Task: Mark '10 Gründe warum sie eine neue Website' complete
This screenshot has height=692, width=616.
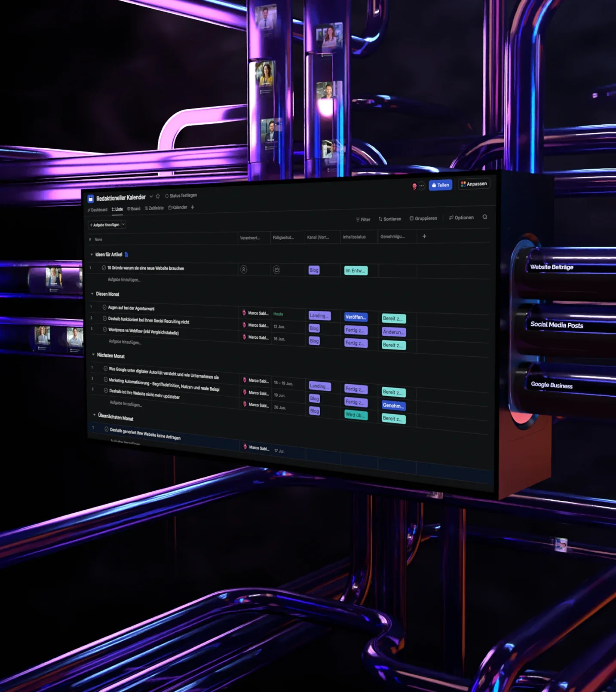Action: (x=104, y=268)
